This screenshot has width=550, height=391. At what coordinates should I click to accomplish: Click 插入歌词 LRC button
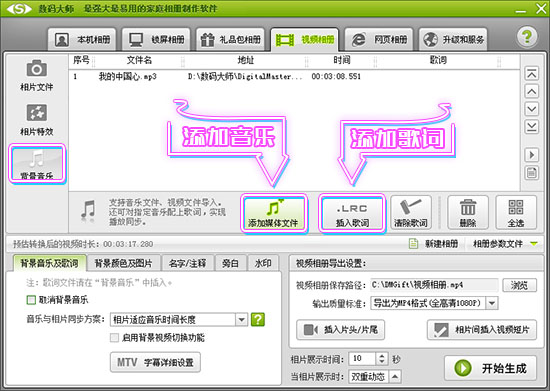pos(352,213)
